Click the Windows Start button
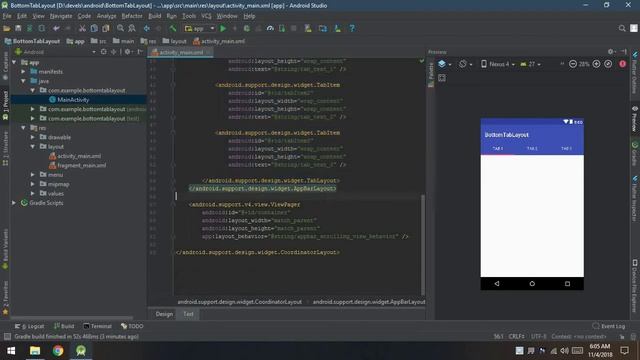The width and height of the screenshot is (640, 360). [11, 351]
